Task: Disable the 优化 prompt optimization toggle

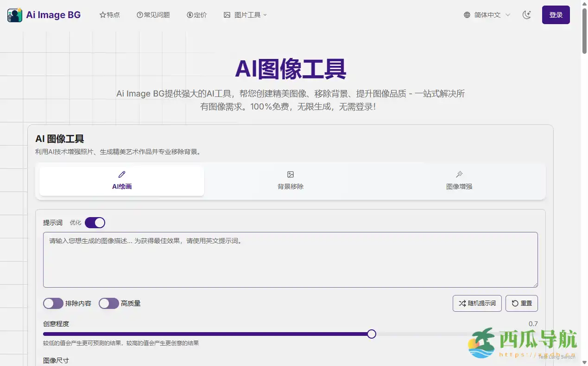Action: tap(95, 223)
